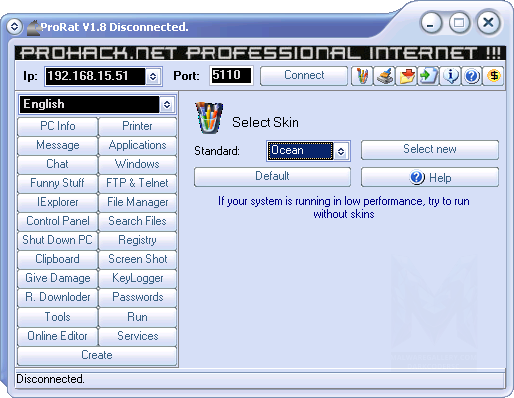Screen dimensions: 514x398
Task: Click the Select new button
Action: [430, 150]
